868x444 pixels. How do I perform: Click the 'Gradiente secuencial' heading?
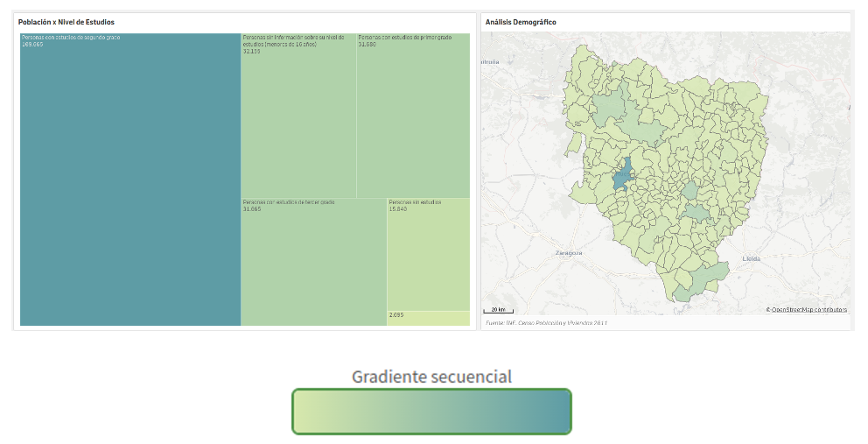(431, 377)
